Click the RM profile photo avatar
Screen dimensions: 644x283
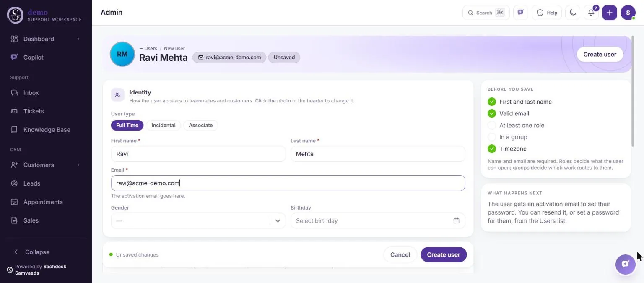click(122, 54)
